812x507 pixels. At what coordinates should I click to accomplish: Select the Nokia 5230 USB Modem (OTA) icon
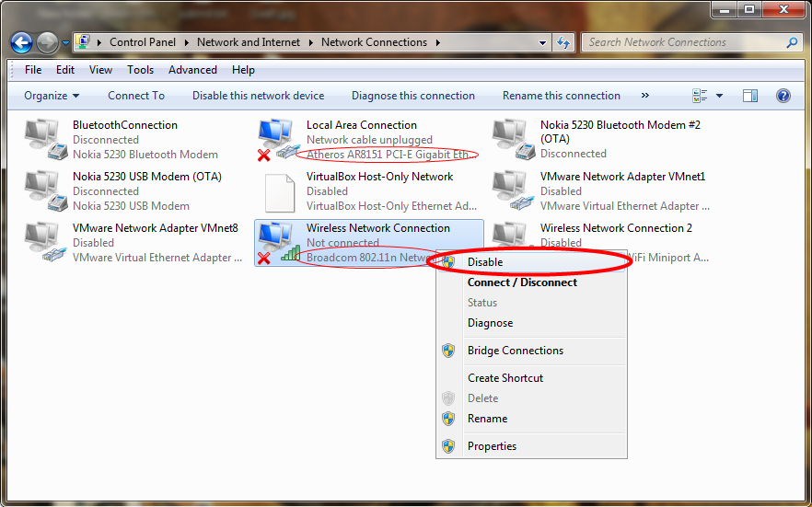click(46, 190)
